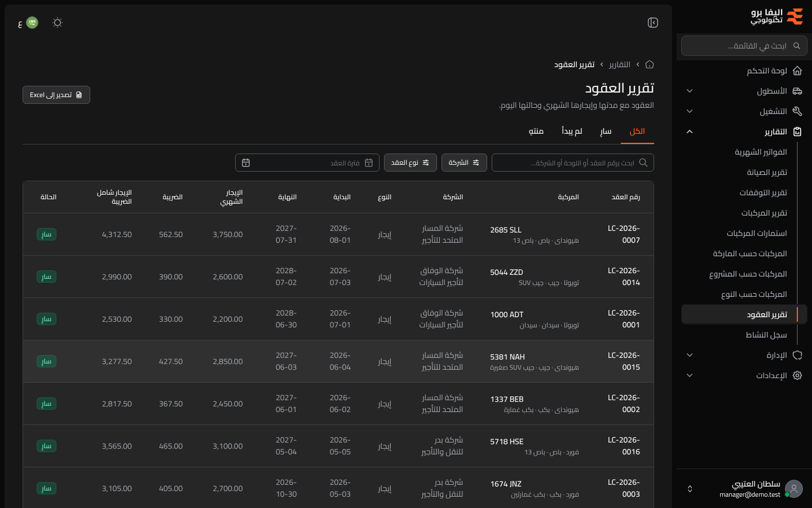The width and height of the screenshot is (812, 508).
Task: Click the magnifier icon in contract search
Action: (643, 163)
